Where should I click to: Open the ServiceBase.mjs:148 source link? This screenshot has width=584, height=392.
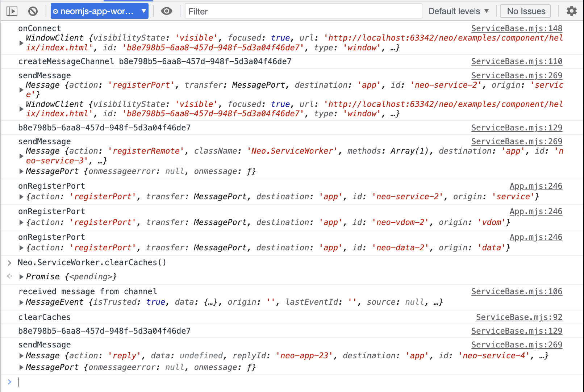[x=517, y=28]
